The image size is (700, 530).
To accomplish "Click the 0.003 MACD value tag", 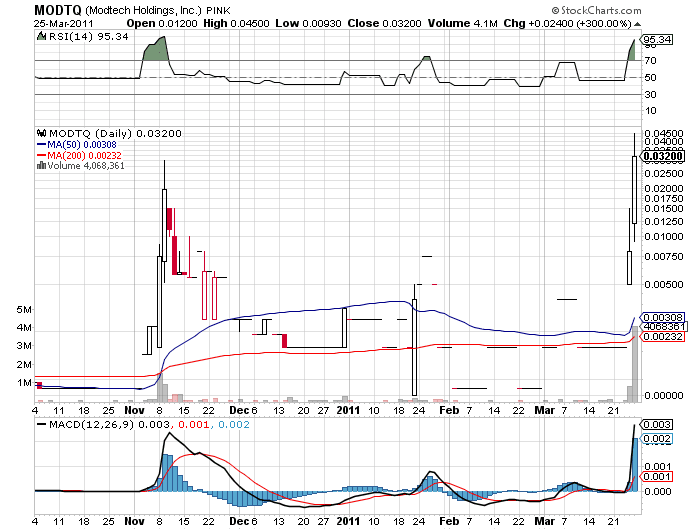I will [x=657, y=424].
